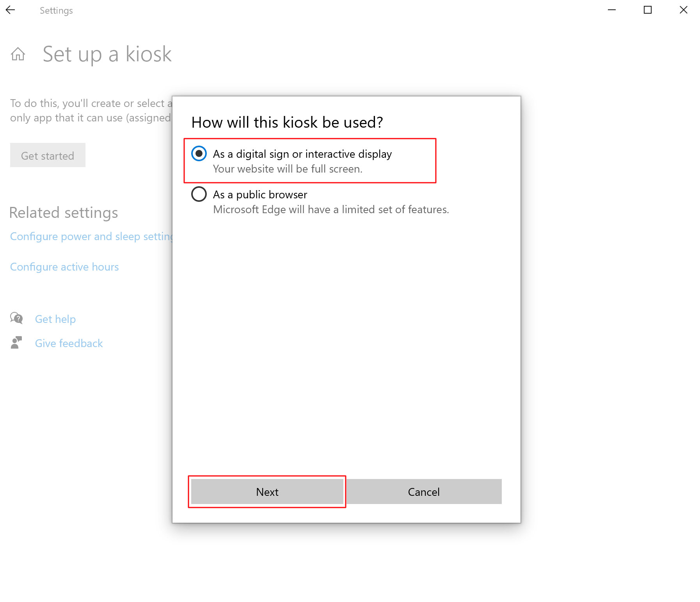Click the Give feedback person icon
700x602 pixels.
click(x=16, y=343)
